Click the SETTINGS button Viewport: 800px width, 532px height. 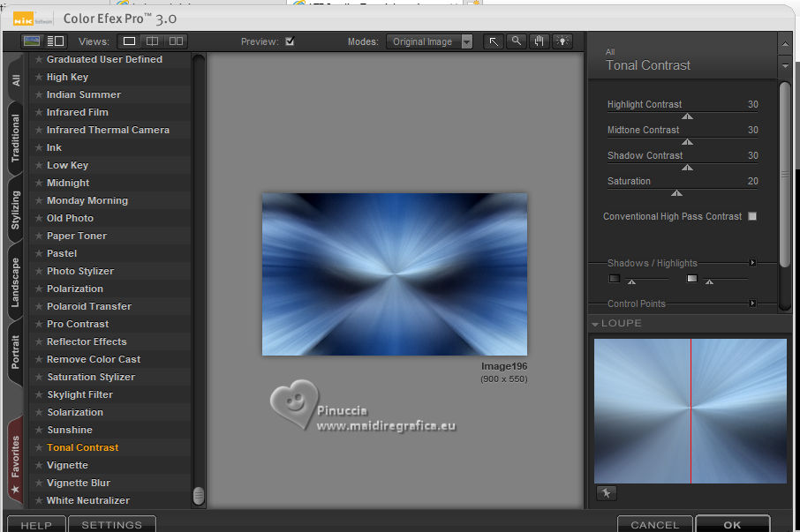click(112, 524)
